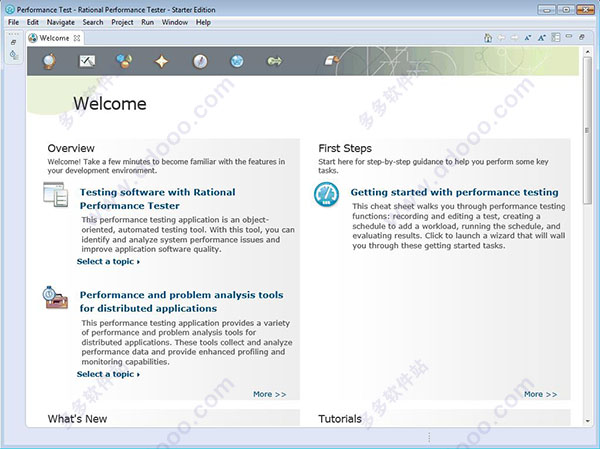This screenshot has height=449, width=600.
Task: Open the Navigate menu
Action: click(60, 22)
